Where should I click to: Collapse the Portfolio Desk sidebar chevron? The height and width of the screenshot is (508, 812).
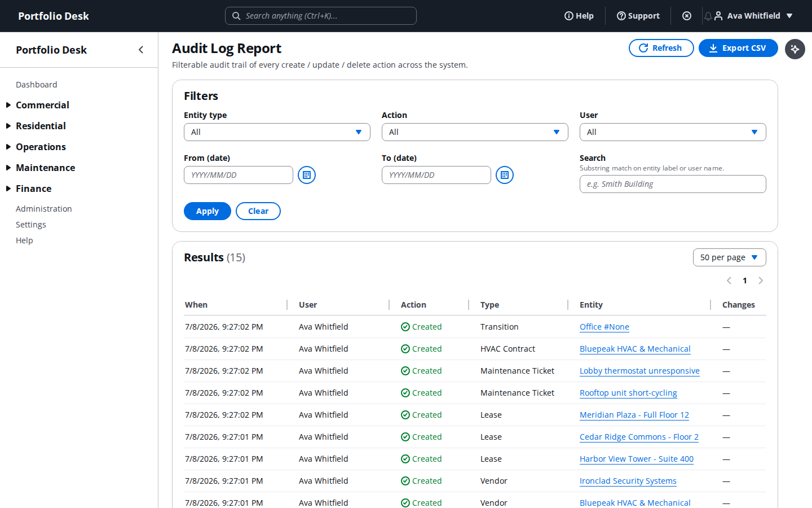point(141,50)
